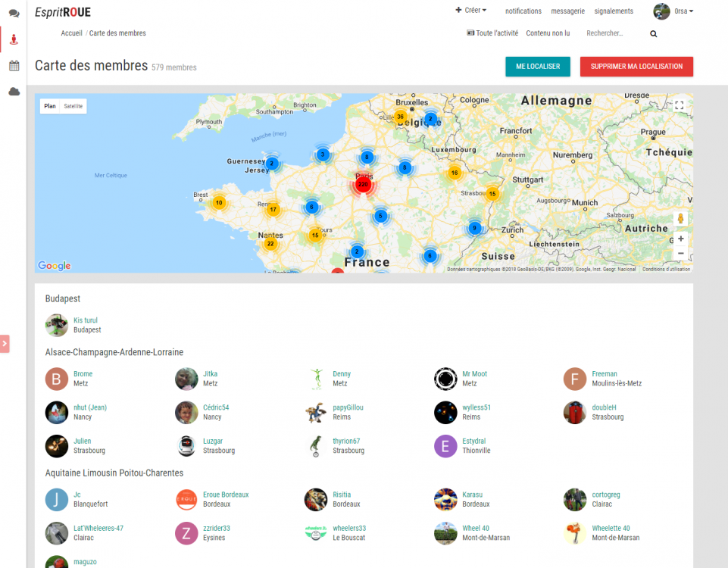Click wheelers33's avatar thumbnail

tap(316, 533)
